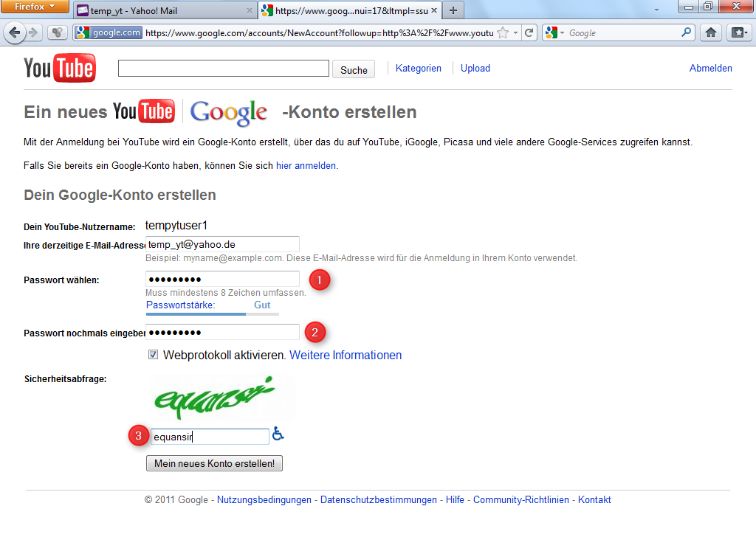Focus the Sicherheitsabfrage captcha input field

210,435
